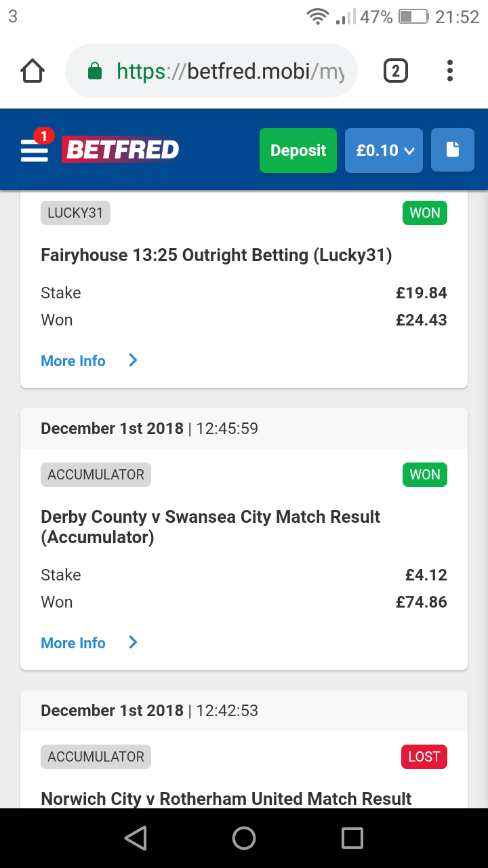Expand More Info chevron for Derby County bet
The width and height of the screenshot is (488, 868).
tap(133, 643)
